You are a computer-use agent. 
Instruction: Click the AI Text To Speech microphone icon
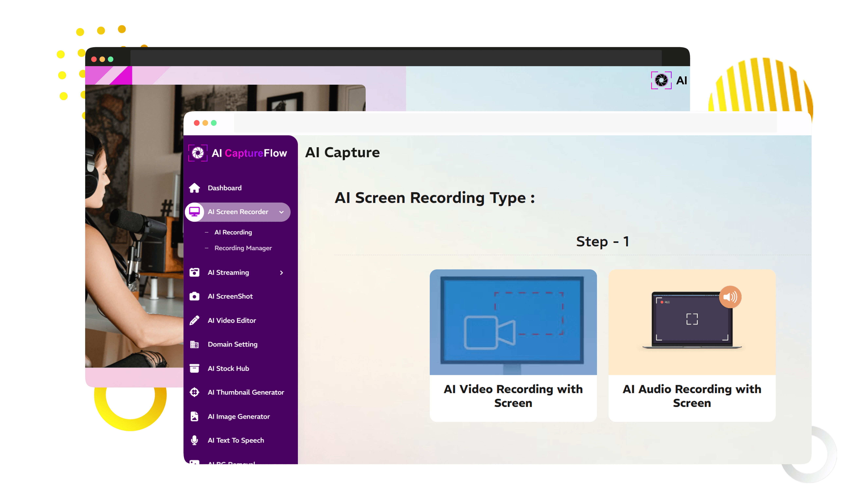[x=194, y=440]
